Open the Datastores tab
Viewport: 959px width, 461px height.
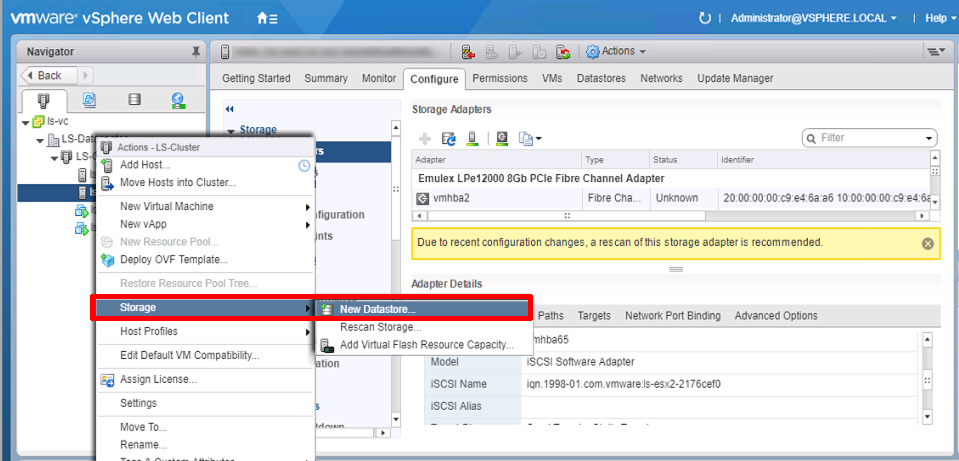coord(601,78)
